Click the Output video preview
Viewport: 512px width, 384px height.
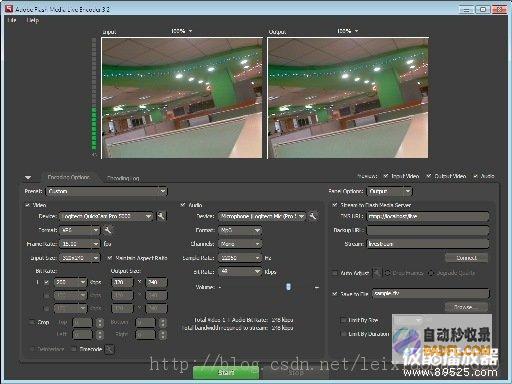(x=348, y=98)
